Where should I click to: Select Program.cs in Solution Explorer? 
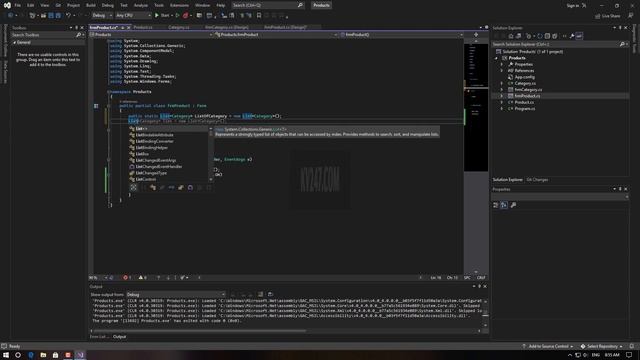point(524,109)
